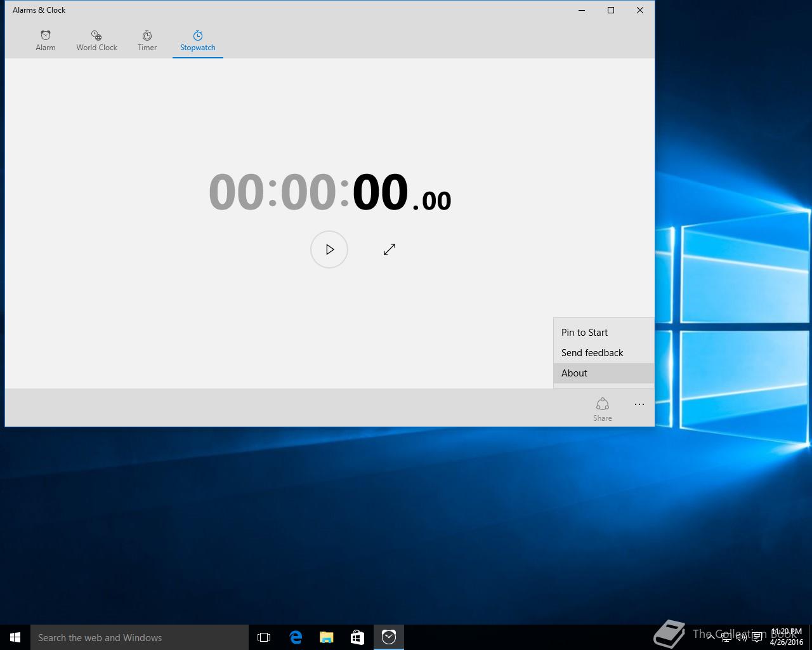Start the stopwatch with the play button
The image size is (812, 650).
coord(329,249)
